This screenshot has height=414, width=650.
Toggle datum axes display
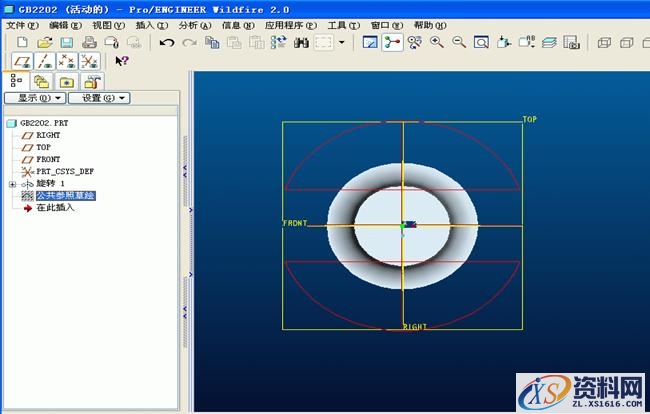45,61
